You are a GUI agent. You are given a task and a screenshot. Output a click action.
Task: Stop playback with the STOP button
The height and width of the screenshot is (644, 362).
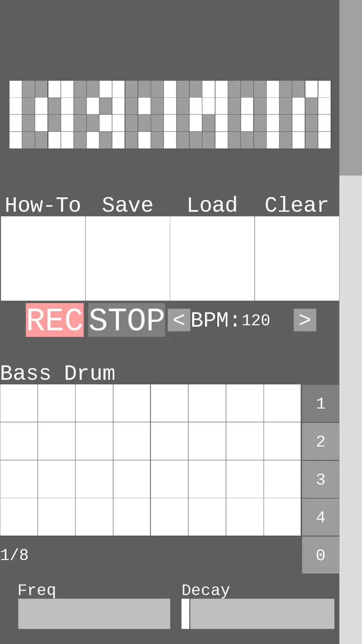coord(126,320)
